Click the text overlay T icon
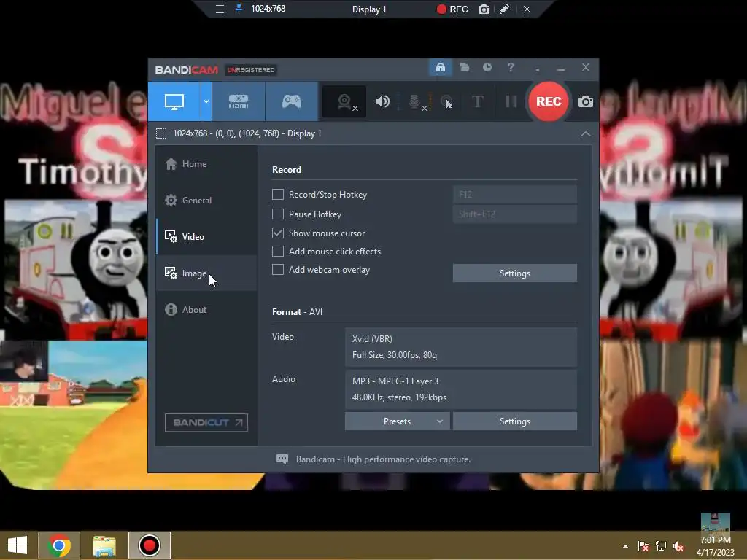This screenshot has width=747, height=560. coord(477,101)
